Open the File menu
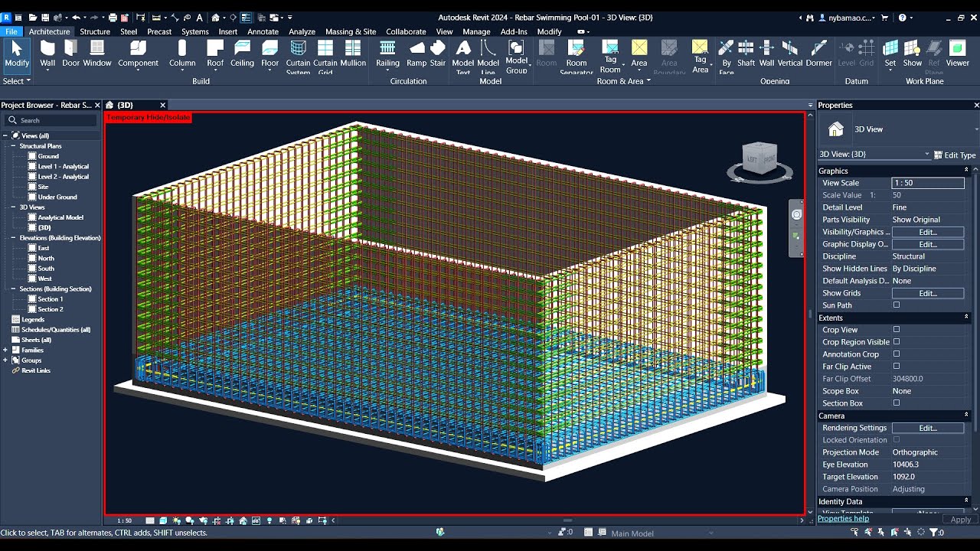Image resolution: width=980 pixels, height=551 pixels. pos(11,31)
